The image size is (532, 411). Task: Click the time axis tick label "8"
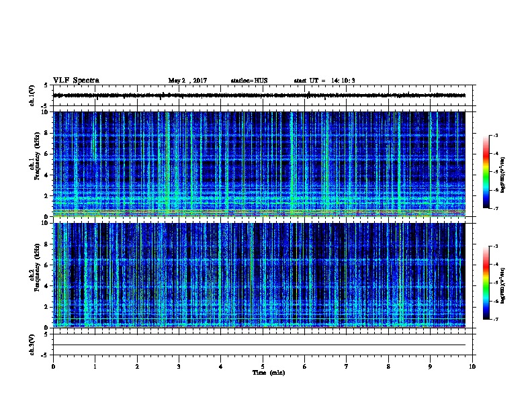[388, 367]
